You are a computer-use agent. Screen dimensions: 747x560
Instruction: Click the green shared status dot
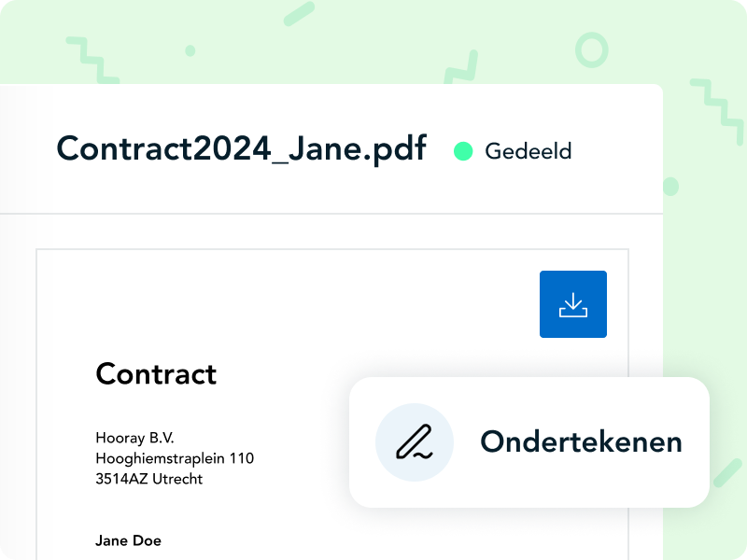462,151
